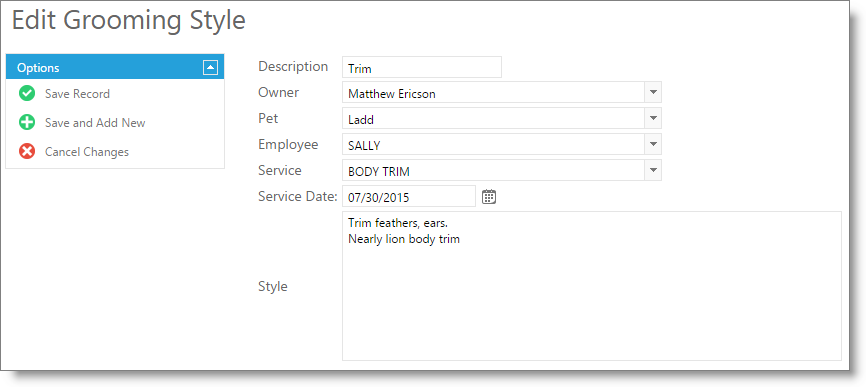
Task: Click the Edit Grooming Style heading
Action: 129,21
